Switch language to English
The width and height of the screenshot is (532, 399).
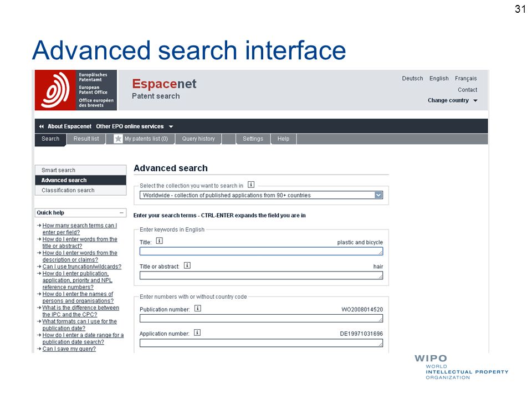click(439, 78)
